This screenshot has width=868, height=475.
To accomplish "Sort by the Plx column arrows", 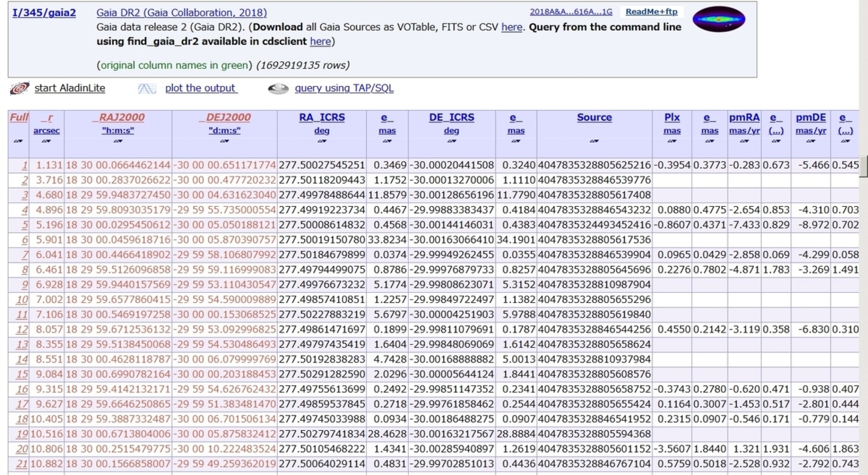I will click(672, 141).
